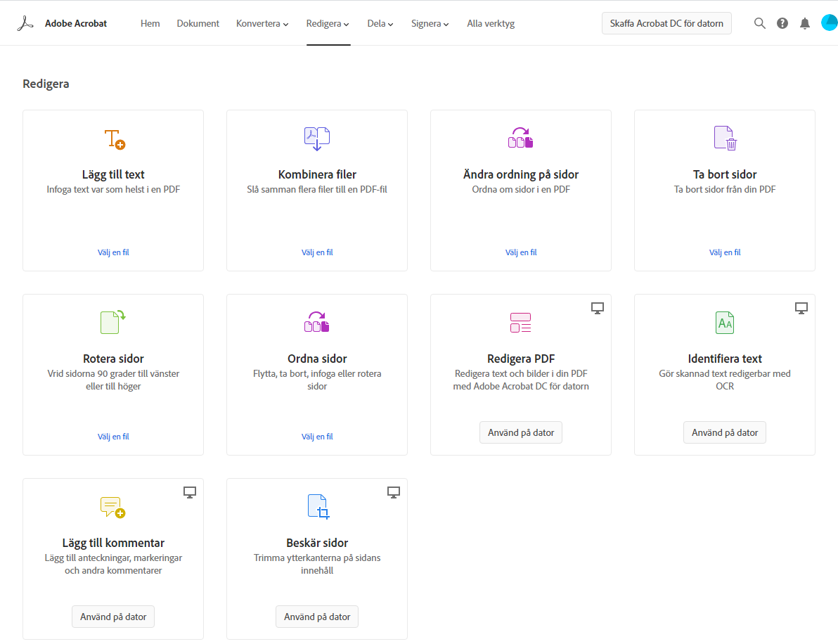The height and width of the screenshot is (644, 838).
Task: Click the Beskär sidor crop icon
Action: pyautogui.click(x=318, y=507)
